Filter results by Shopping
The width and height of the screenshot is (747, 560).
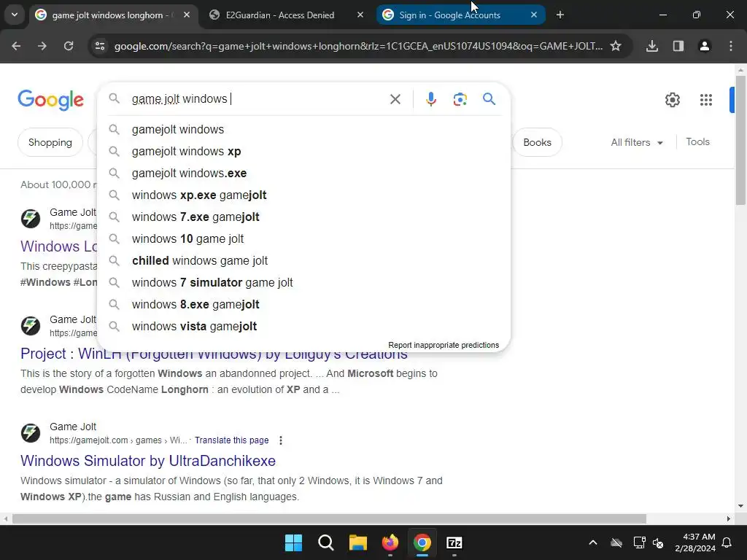coord(50,142)
